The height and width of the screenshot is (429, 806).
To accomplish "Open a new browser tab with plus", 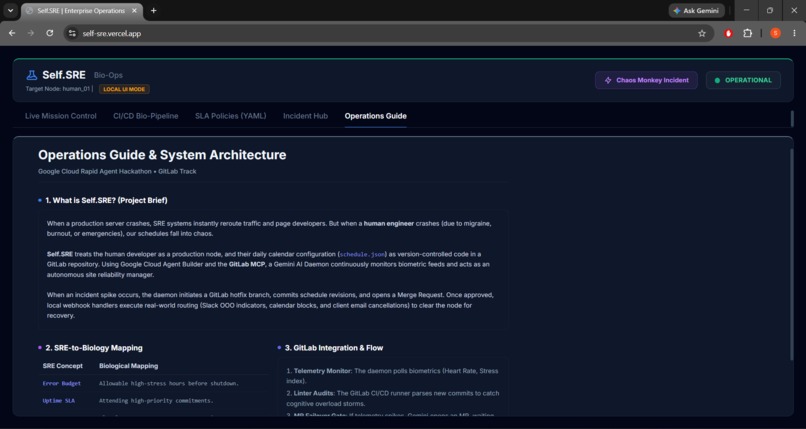I will (153, 11).
